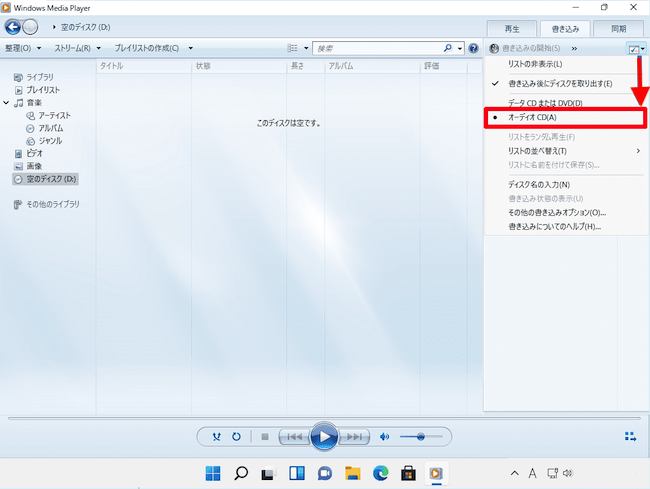The image size is (650, 489).
Task: Open IME input mode A indicator
Action: tap(533, 473)
